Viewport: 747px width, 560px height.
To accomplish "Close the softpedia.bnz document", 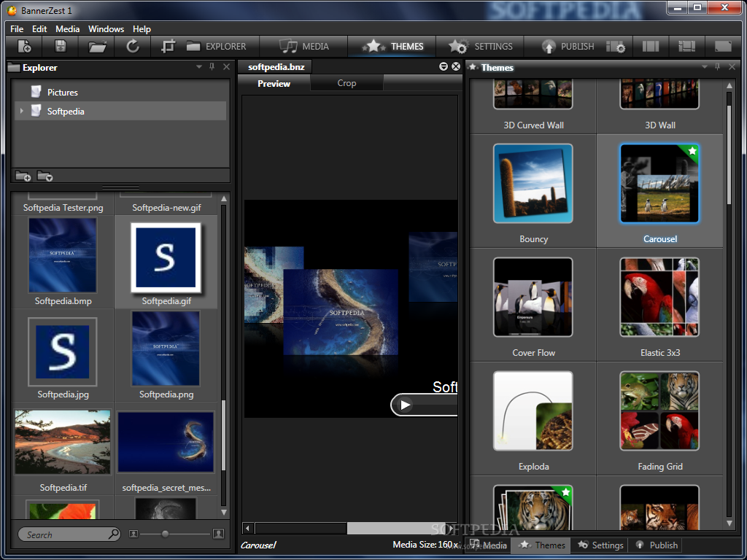I will 456,66.
